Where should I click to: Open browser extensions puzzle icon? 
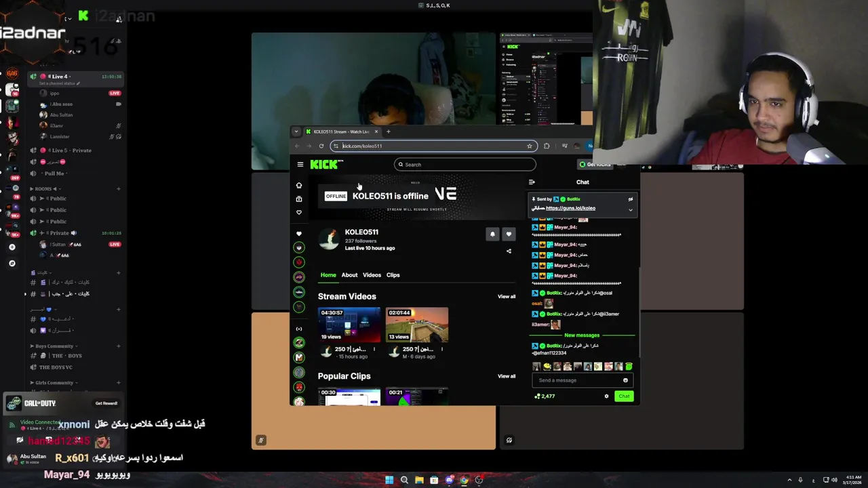pos(547,146)
